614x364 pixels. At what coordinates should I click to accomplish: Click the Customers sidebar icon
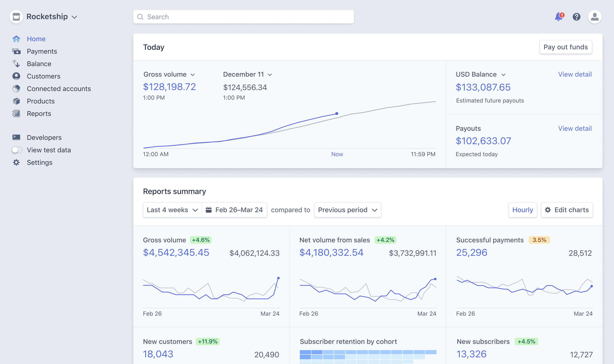[16, 76]
